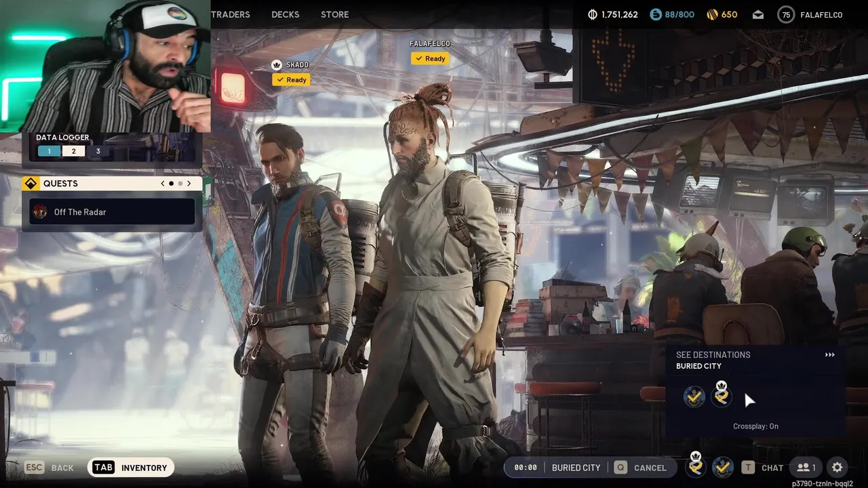
Task: Click the FALAFELCO name above character
Action: pyautogui.click(x=430, y=43)
